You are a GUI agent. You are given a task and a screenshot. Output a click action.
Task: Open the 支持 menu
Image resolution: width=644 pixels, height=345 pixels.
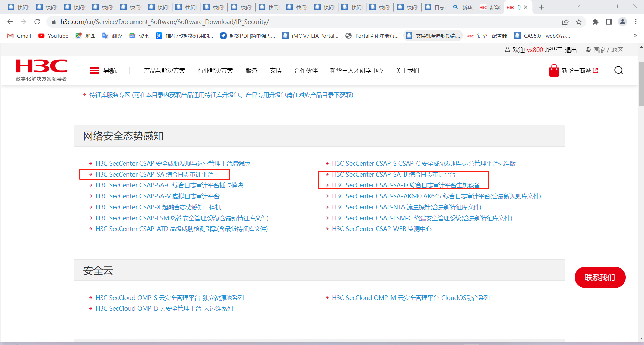click(276, 71)
